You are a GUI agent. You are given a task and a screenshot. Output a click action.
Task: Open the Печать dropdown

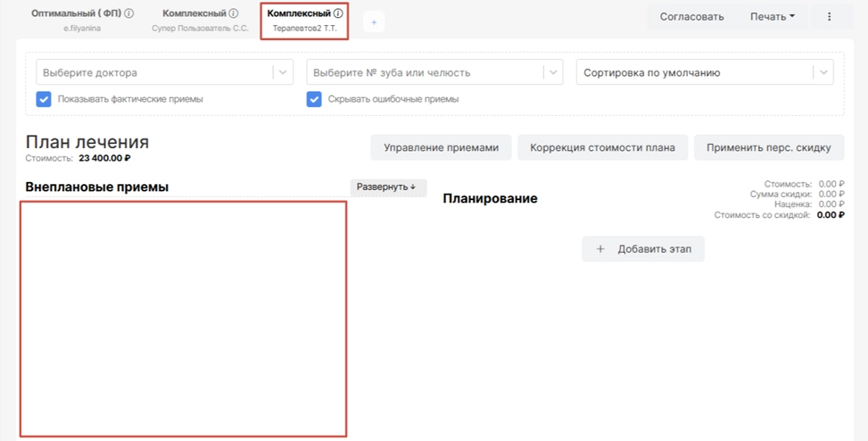point(772,17)
